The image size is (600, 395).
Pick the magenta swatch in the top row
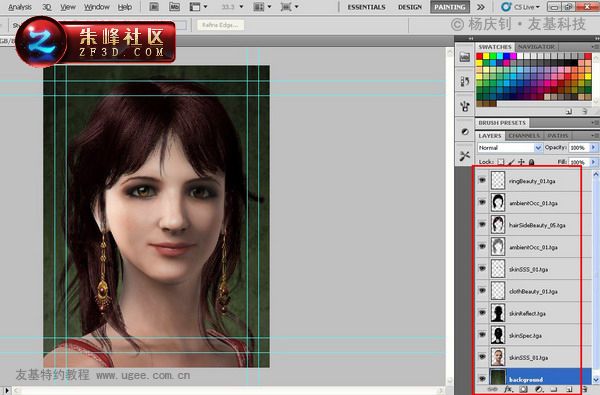coord(513,56)
